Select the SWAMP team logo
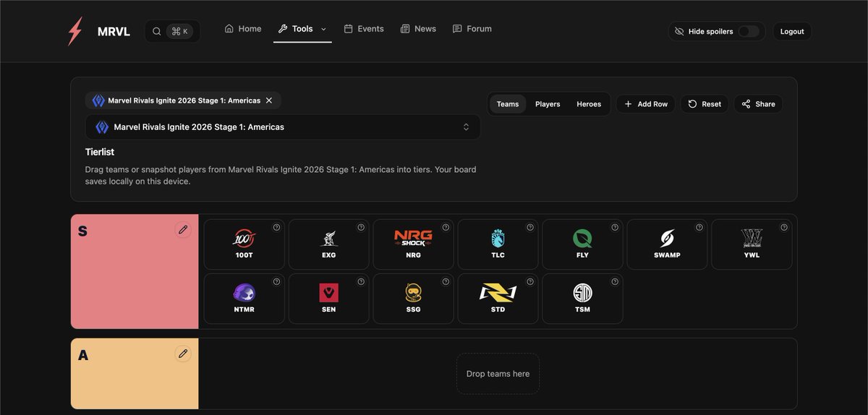This screenshot has width=868, height=415. click(x=667, y=239)
